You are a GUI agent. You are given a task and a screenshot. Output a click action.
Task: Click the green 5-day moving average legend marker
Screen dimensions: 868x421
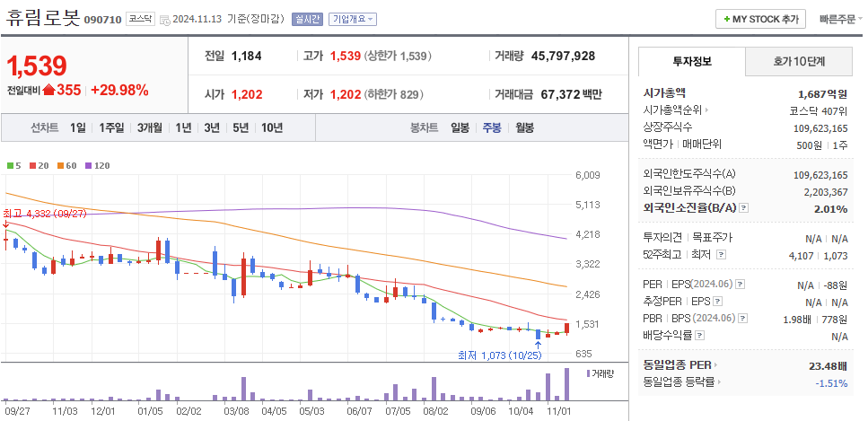pos(10,166)
